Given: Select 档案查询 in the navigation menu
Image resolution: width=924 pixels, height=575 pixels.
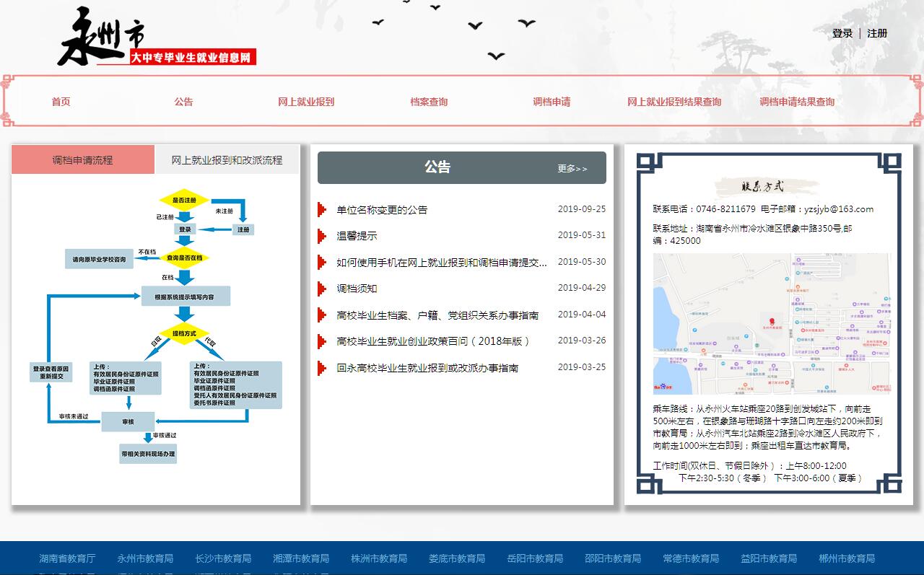Looking at the screenshot, I should click(x=429, y=102).
